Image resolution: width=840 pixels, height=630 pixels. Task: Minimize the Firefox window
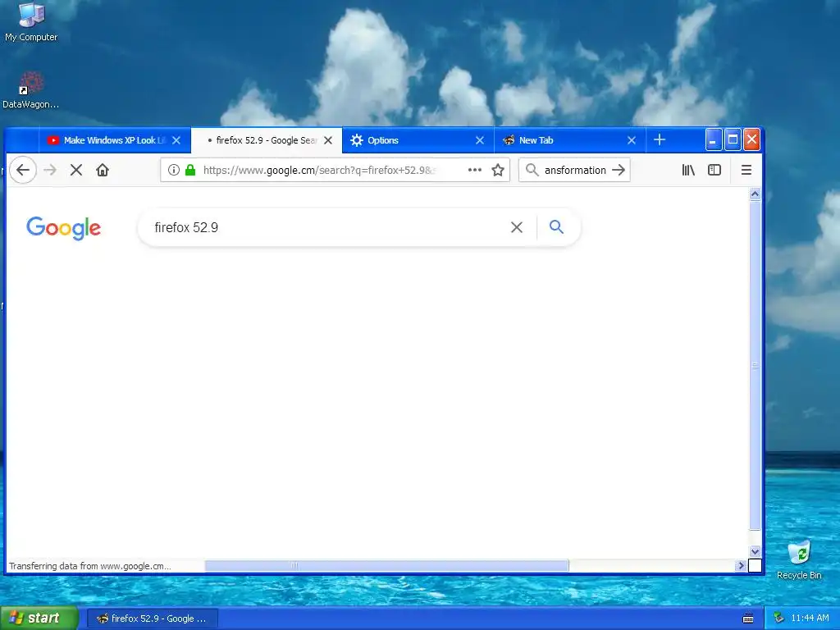click(x=714, y=139)
